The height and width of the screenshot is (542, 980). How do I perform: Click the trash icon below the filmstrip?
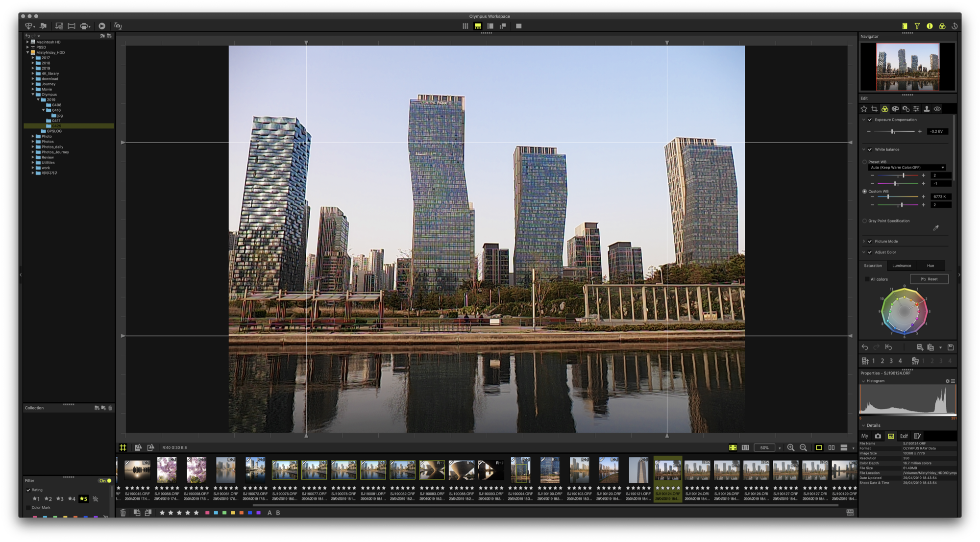point(123,513)
